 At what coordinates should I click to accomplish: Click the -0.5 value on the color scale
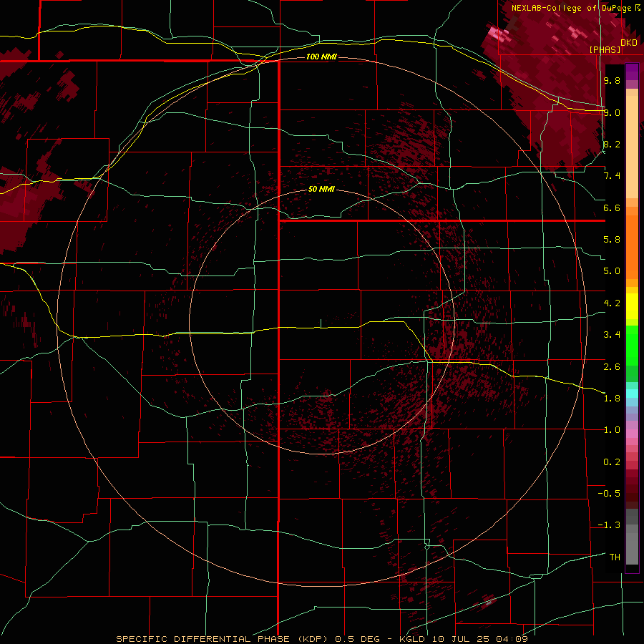pyautogui.click(x=609, y=494)
